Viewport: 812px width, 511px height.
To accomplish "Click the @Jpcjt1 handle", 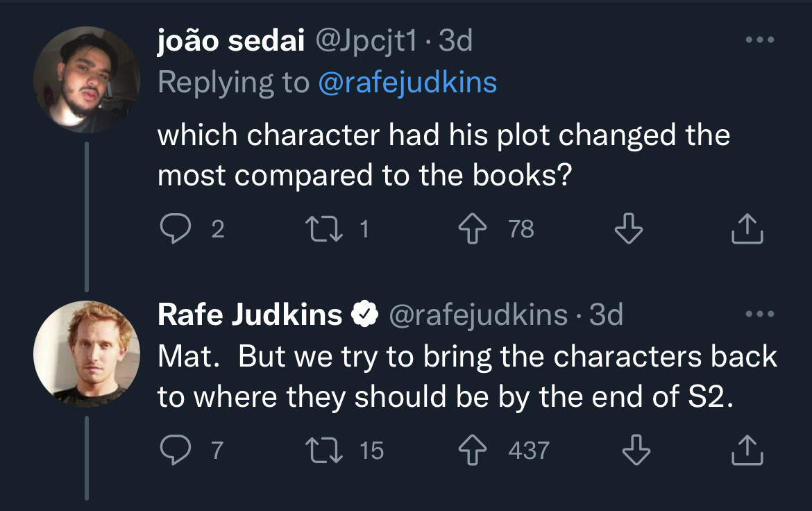I will click(366, 42).
